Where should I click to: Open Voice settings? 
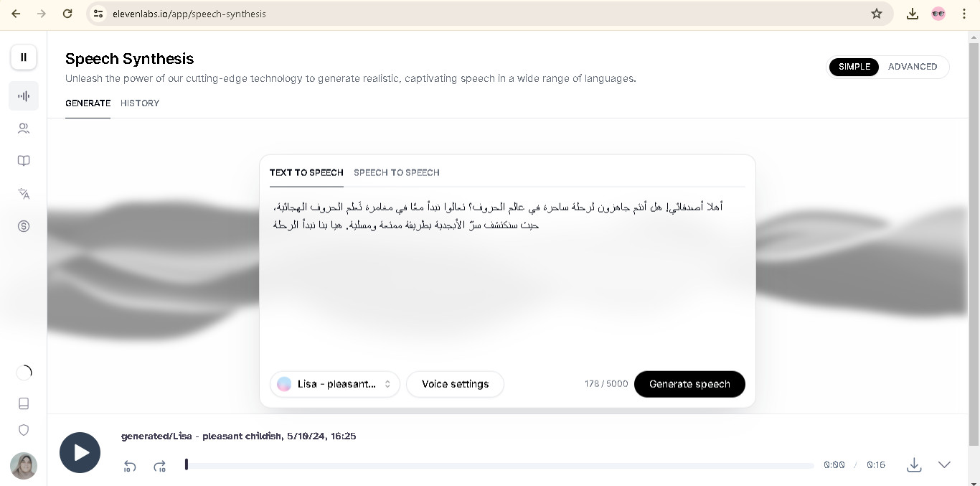pyautogui.click(x=455, y=384)
